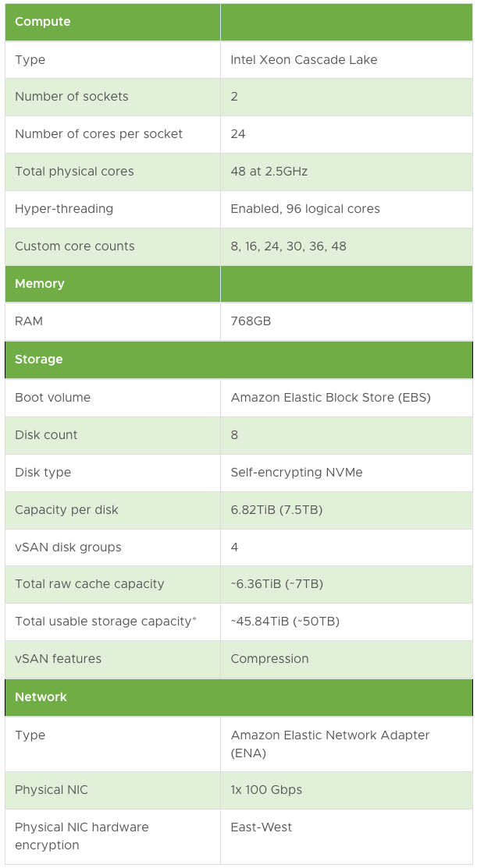This screenshot has width=477, height=868.
Task: Select the Self-encrypting NVMe value
Action: click(297, 472)
